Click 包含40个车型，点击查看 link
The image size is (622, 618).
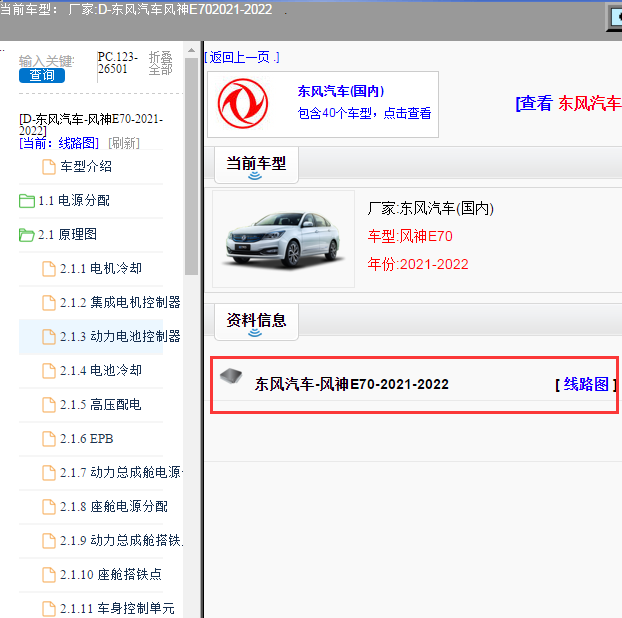tap(364, 113)
